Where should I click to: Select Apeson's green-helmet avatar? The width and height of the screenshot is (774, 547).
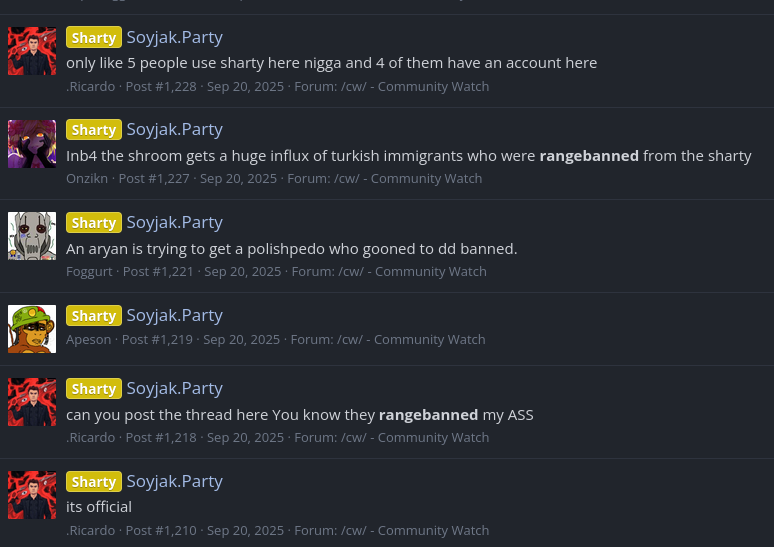(x=32, y=329)
